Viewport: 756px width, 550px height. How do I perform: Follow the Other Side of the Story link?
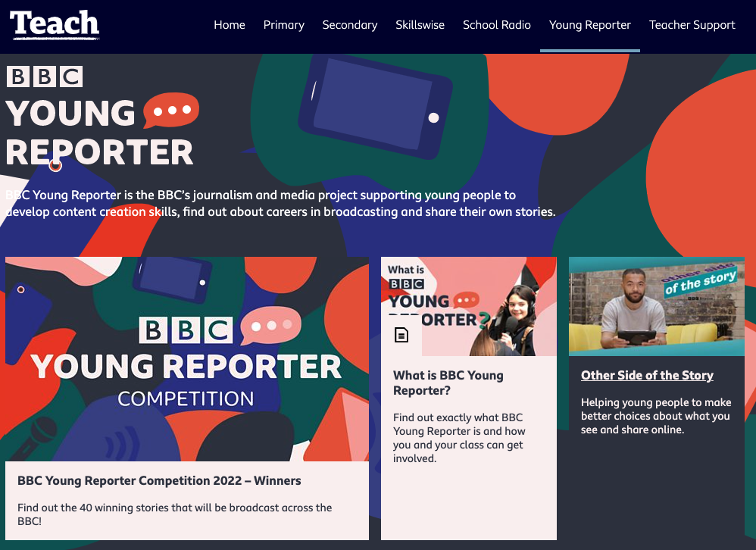[647, 376]
